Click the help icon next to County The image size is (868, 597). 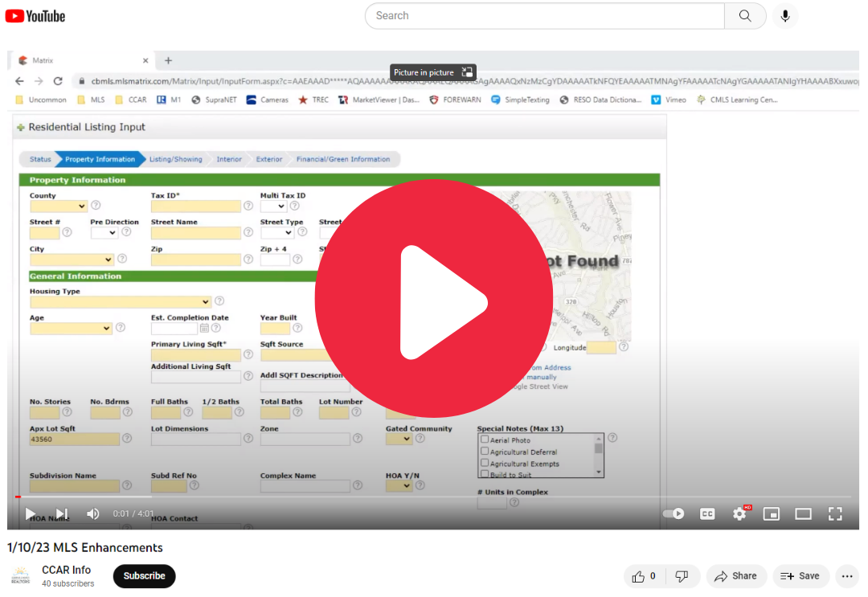tap(96, 205)
